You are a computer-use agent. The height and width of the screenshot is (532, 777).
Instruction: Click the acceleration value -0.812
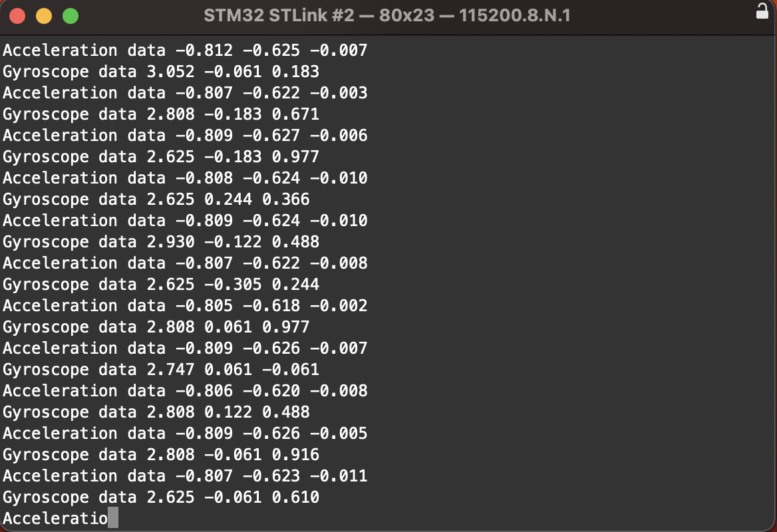pyautogui.click(x=204, y=50)
